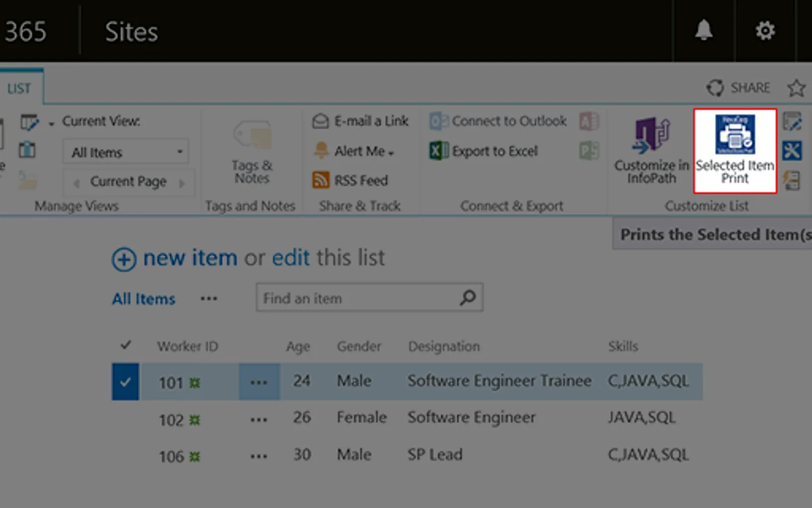Click the Software Engineer designation cell
The height and width of the screenshot is (508, 812).
pyautogui.click(x=471, y=418)
